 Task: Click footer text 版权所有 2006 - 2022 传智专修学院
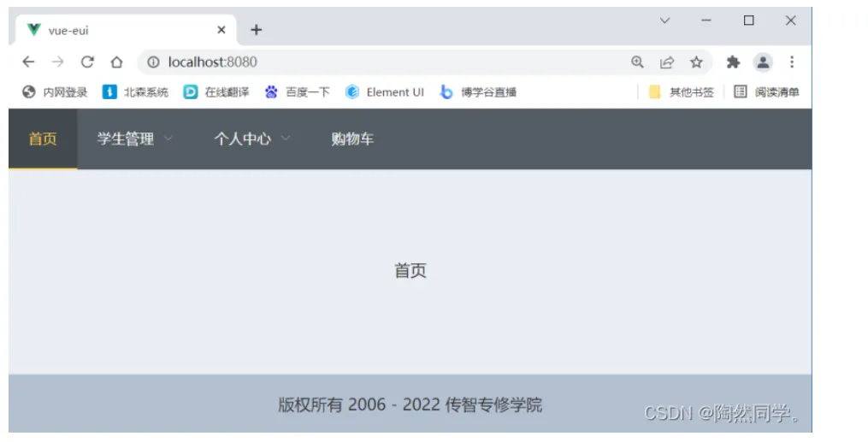point(410,405)
